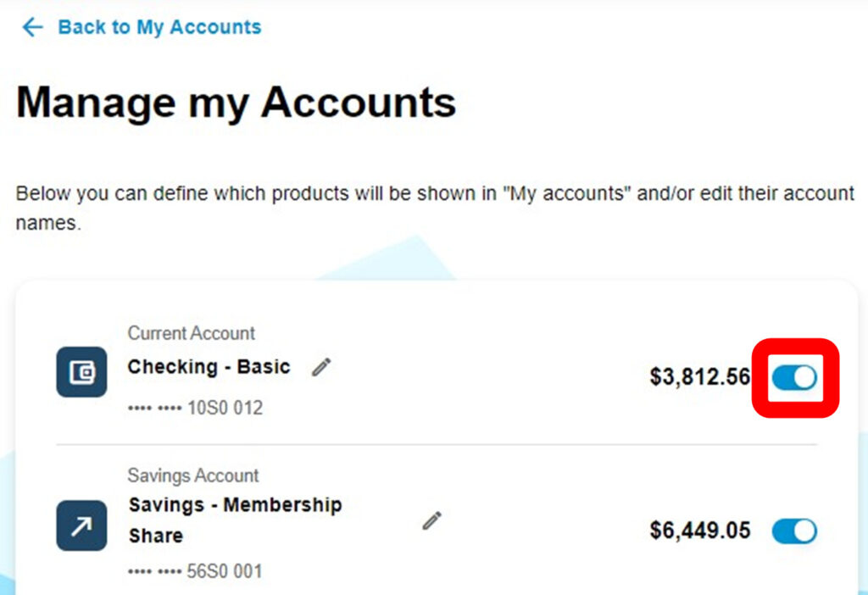Click the back arrow icon

31,27
